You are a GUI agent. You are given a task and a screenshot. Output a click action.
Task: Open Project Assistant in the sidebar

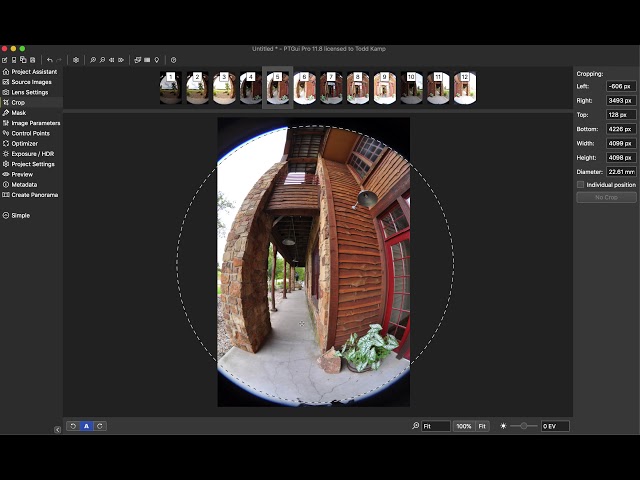tap(31, 71)
